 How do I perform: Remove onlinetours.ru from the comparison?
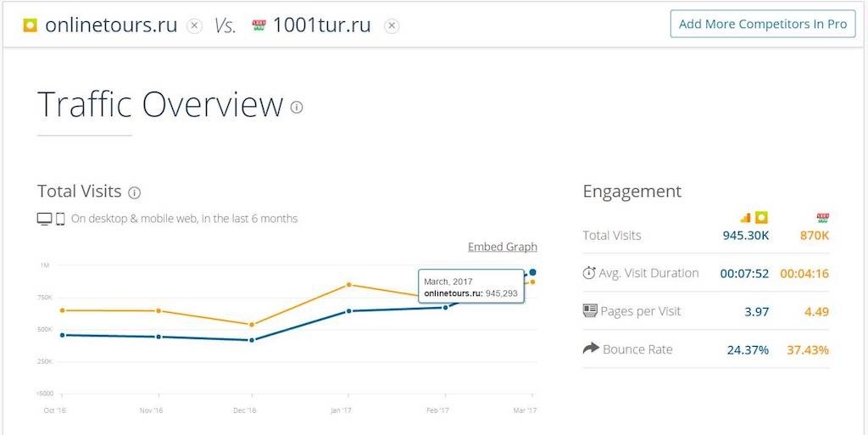194,26
